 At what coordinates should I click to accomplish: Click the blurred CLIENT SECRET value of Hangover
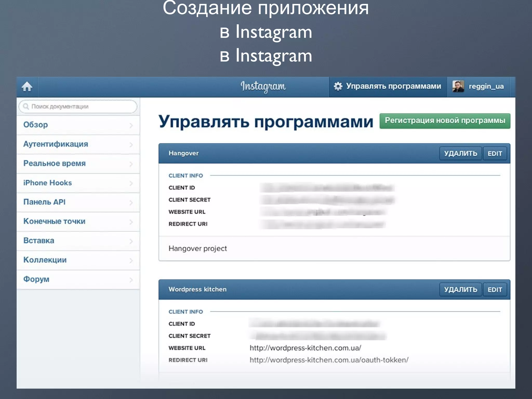click(x=327, y=200)
